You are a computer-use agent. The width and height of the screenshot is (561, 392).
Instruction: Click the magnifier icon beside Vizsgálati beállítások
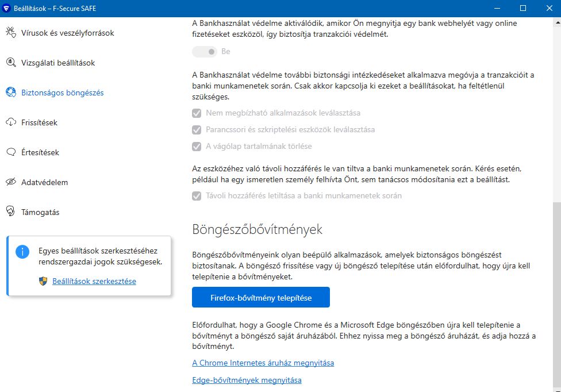click(x=11, y=63)
